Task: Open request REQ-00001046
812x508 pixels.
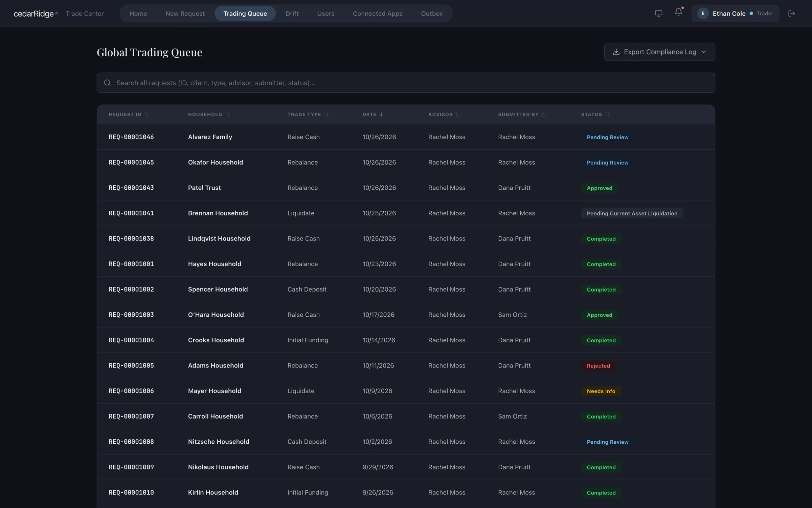Action: 131,137
